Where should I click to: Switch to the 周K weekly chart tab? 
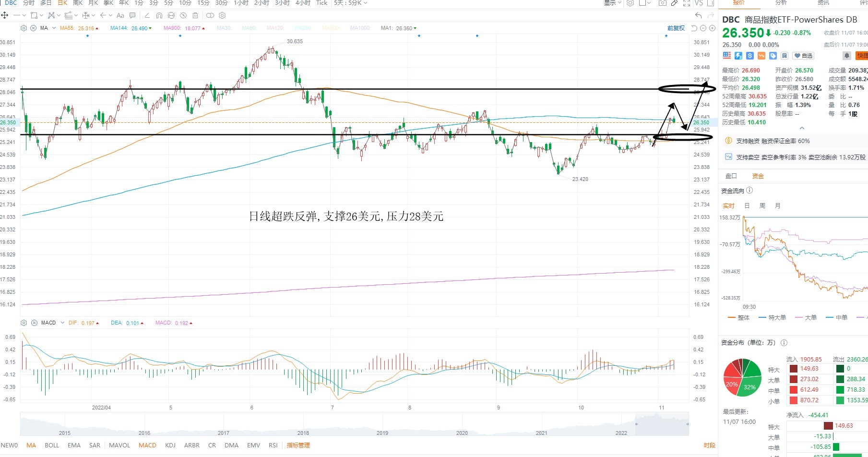pyautogui.click(x=78, y=3)
